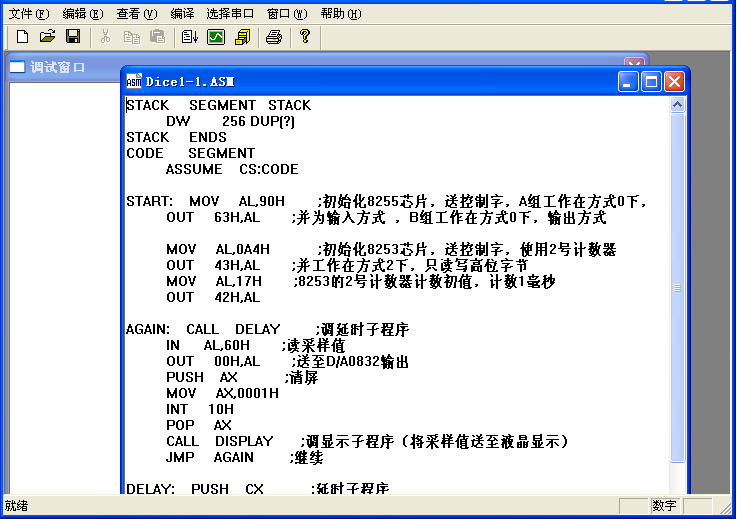Open the 文件(F) menu
This screenshot has width=737, height=519.
[x=28, y=14]
